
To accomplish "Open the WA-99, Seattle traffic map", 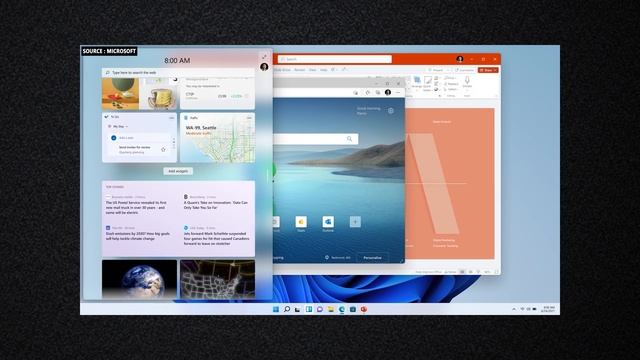I will [x=218, y=138].
